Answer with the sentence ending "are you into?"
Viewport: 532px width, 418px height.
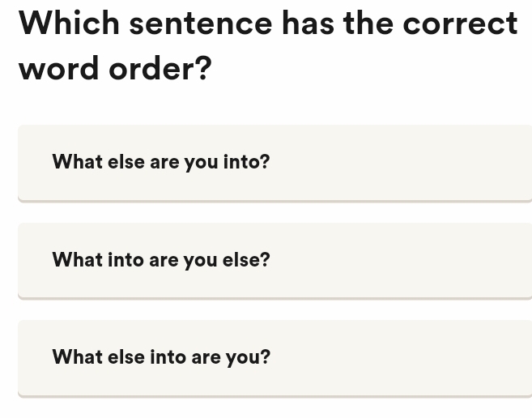161,162
